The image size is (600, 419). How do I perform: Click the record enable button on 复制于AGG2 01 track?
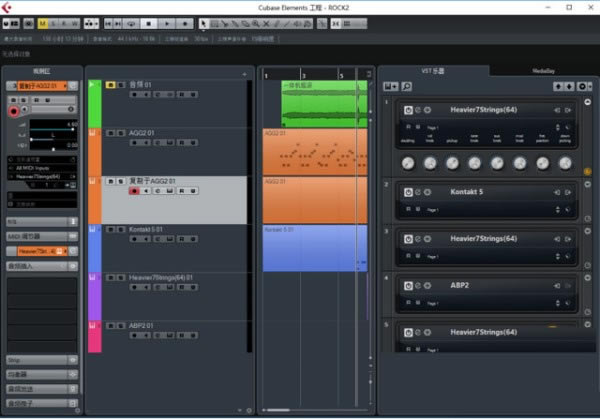(135, 191)
